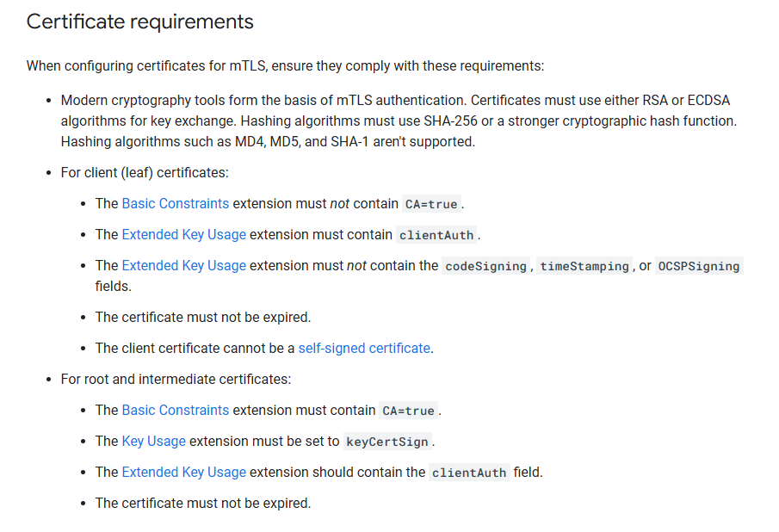Click the clientAuth code in client section

click(436, 235)
